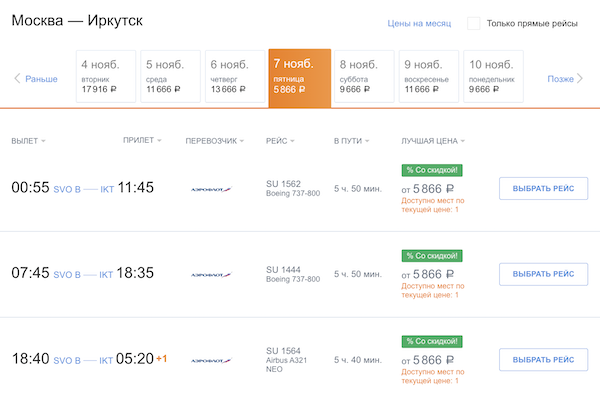Image resolution: width=600 pixels, height=402 pixels.
Task: Click Aeroflot logo on flight SU 1444
Action: pyautogui.click(x=210, y=274)
